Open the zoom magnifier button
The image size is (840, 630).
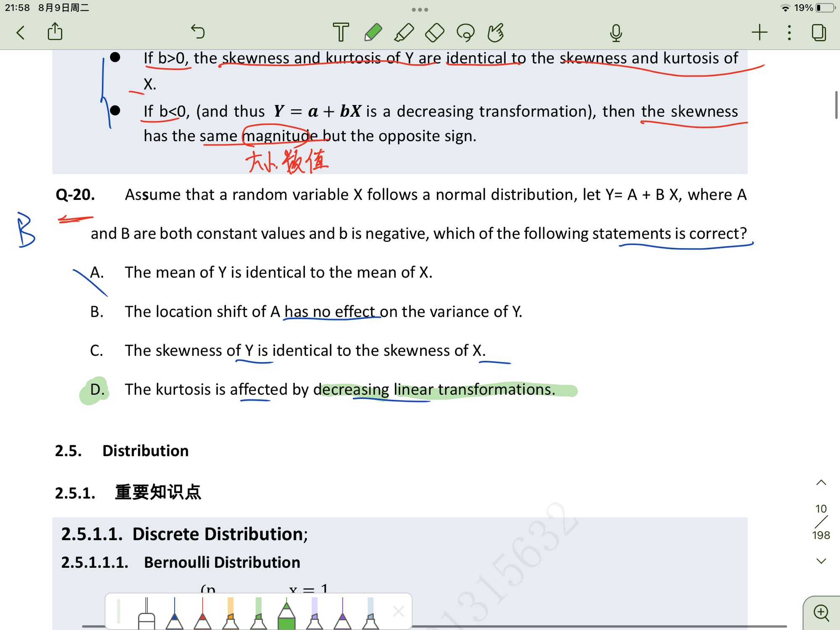click(x=821, y=613)
